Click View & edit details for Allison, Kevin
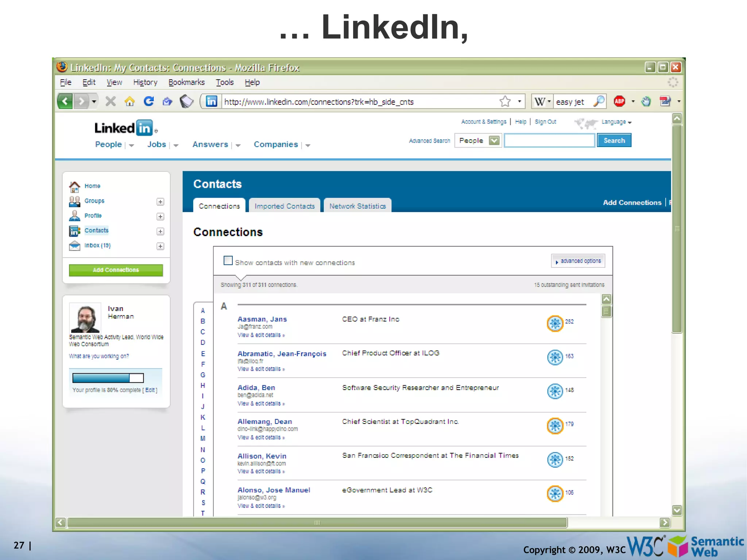 (x=261, y=471)
